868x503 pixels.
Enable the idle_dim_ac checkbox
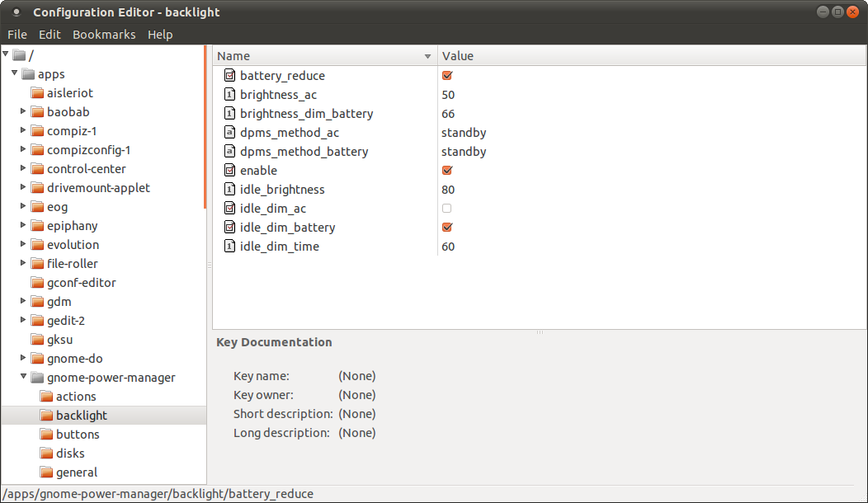tap(447, 209)
